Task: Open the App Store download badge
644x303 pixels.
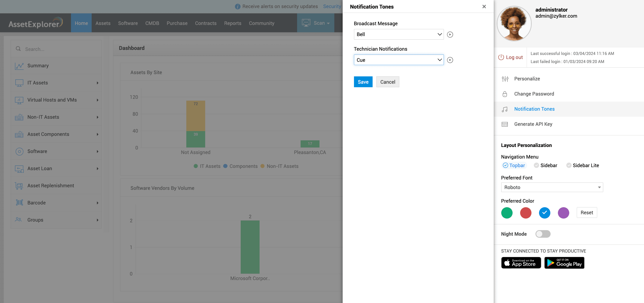Action: [x=521, y=263]
